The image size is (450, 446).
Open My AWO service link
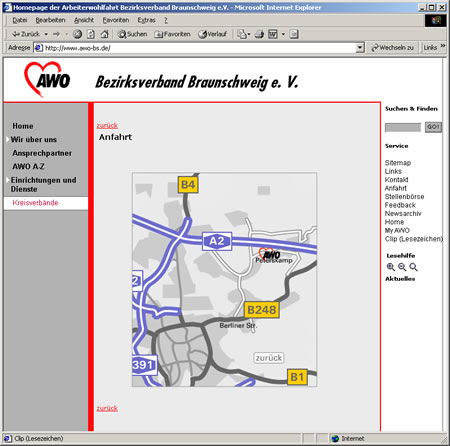[x=397, y=230]
